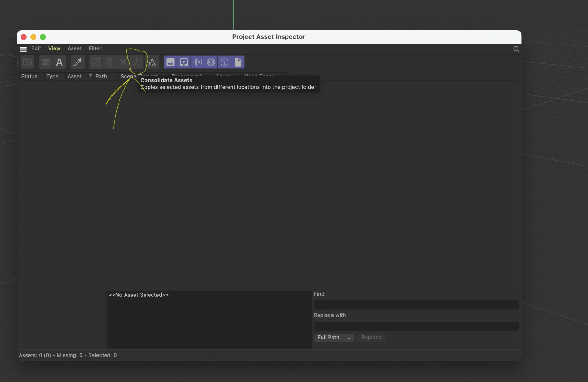
Task: Toggle the video media filter button
Action: point(184,62)
